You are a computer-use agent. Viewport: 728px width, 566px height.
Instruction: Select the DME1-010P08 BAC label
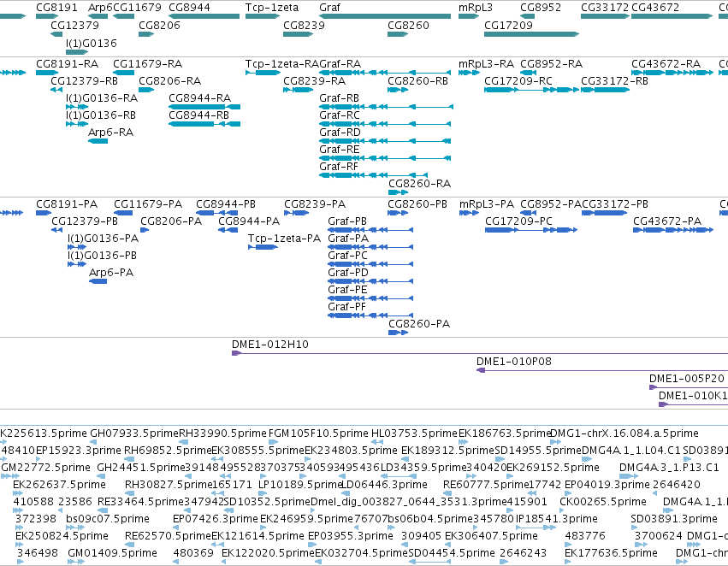[514, 362]
